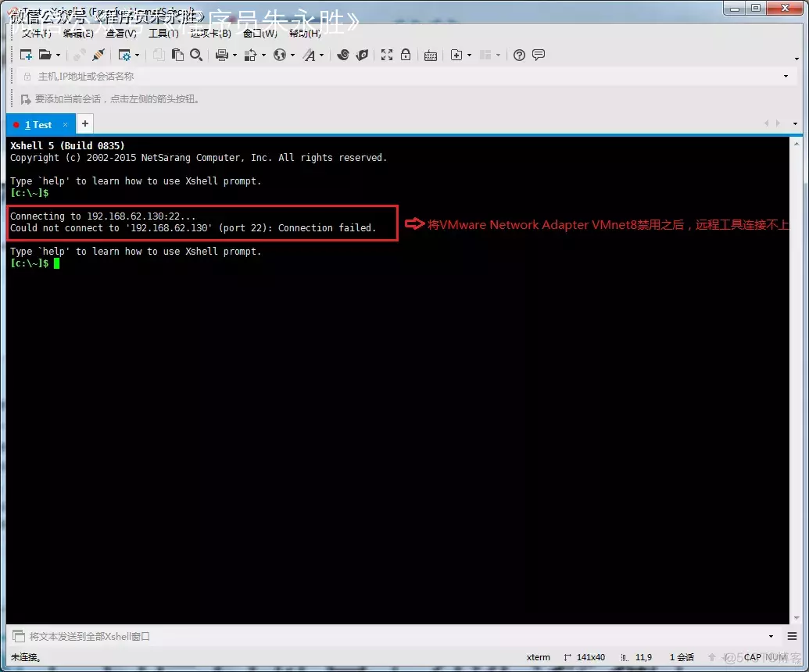809x672 pixels.
Task: Click the Help question mark icon
Action: point(519,55)
